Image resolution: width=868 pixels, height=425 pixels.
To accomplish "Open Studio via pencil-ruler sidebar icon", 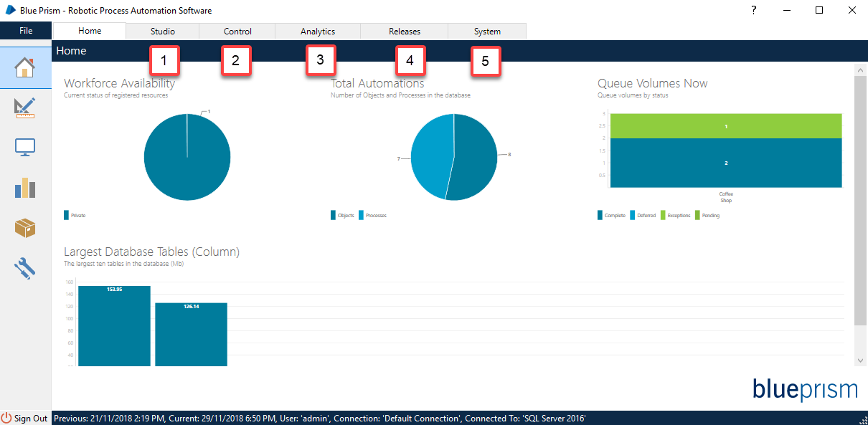I will (25, 108).
